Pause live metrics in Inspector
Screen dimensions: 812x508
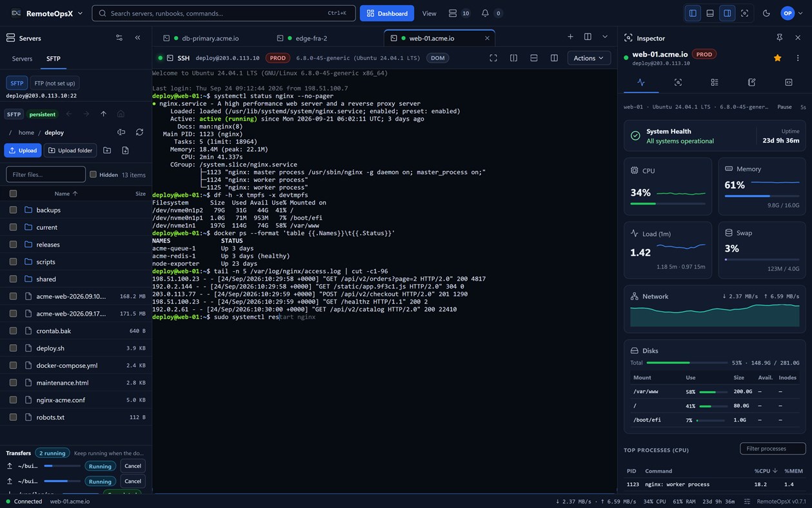tap(784, 107)
